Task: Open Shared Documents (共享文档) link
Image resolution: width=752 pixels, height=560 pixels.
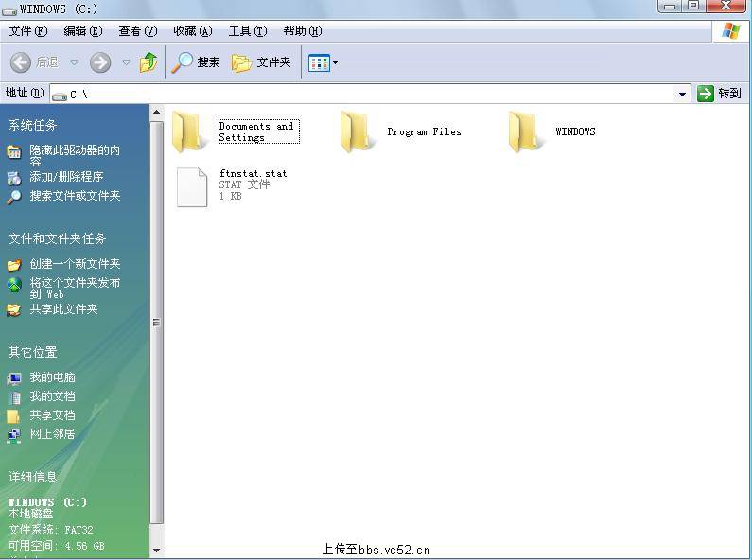Action: (x=52, y=415)
